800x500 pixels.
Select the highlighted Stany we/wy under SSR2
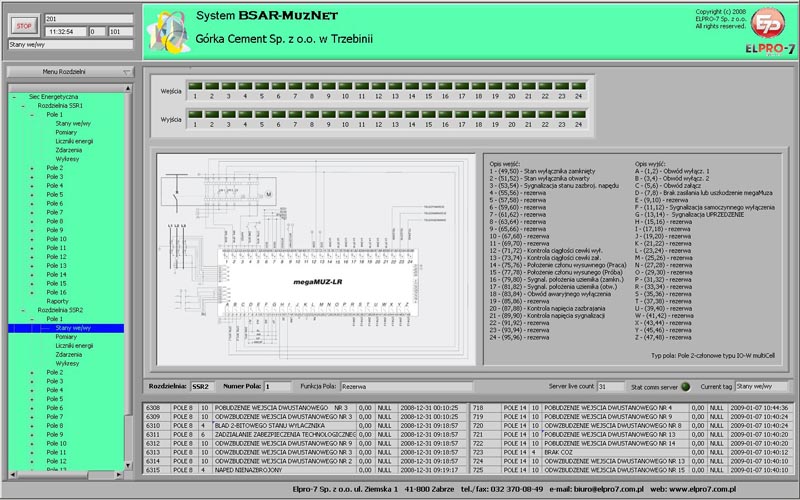[x=73, y=328]
